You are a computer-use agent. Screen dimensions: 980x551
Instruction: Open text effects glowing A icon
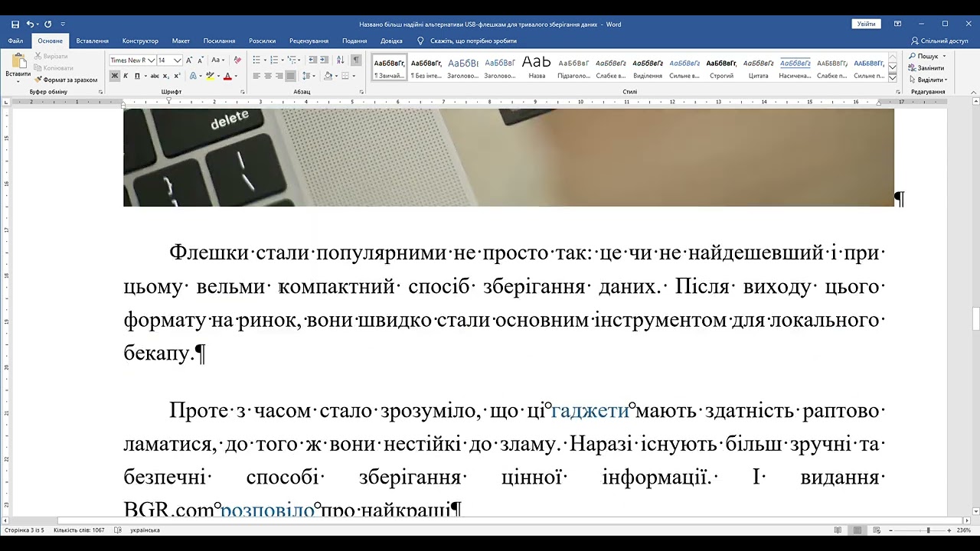192,76
